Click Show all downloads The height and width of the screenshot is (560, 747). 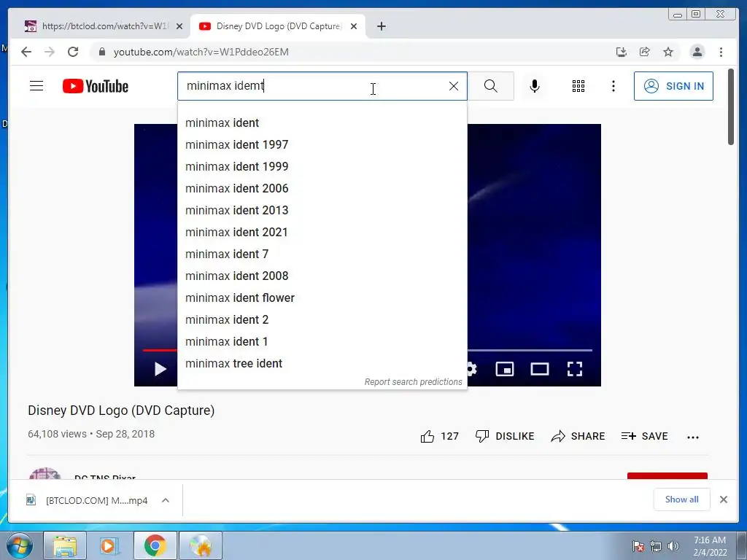[682, 499]
